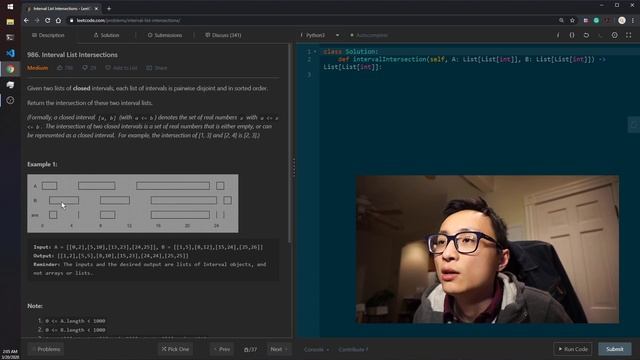The image size is (640, 360).
Task: Go forward with the browser forward arrow
Action: (x=37, y=20)
